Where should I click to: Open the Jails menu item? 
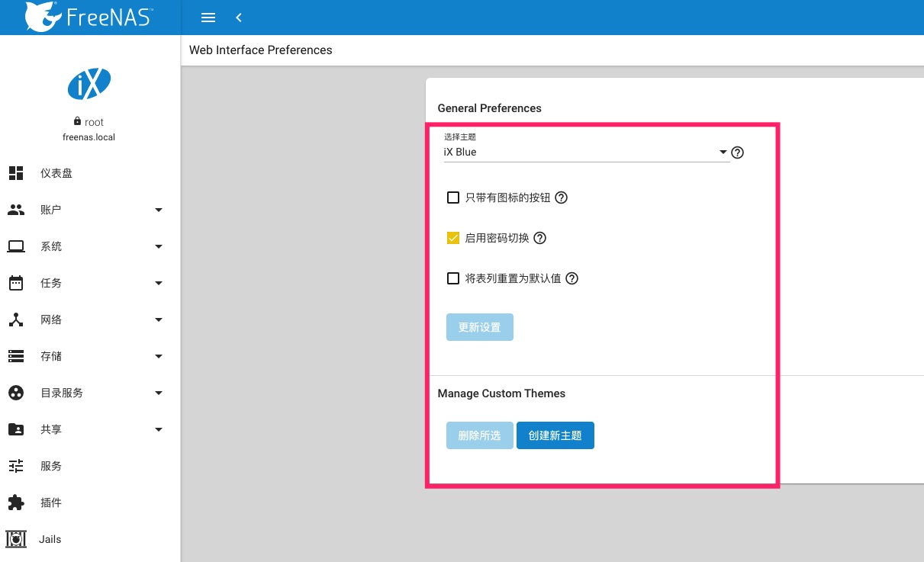[x=90, y=539]
